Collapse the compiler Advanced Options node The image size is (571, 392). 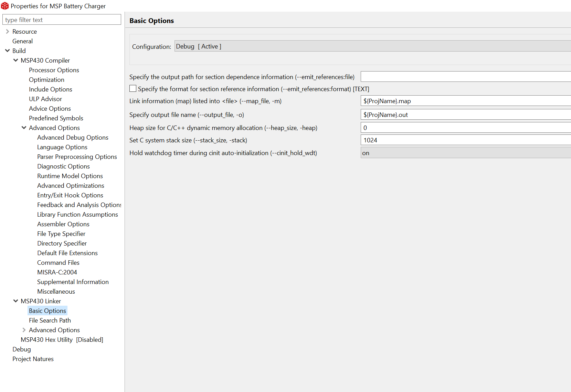pos(24,128)
